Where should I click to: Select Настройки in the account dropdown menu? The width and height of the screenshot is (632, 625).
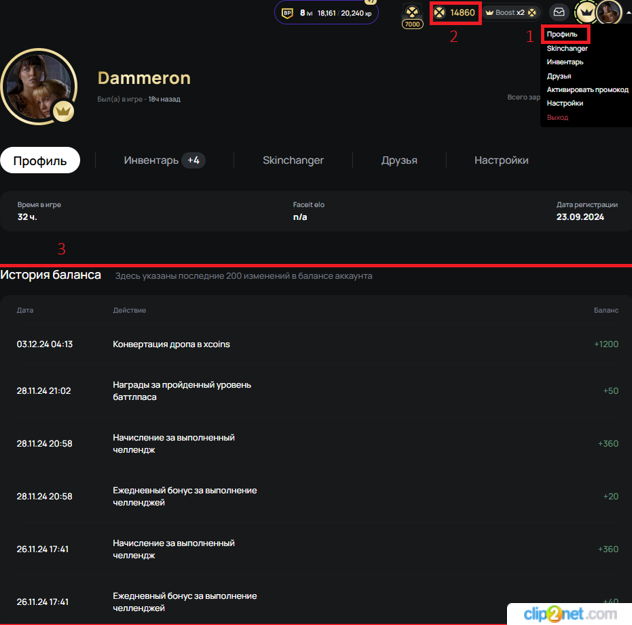click(565, 103)
